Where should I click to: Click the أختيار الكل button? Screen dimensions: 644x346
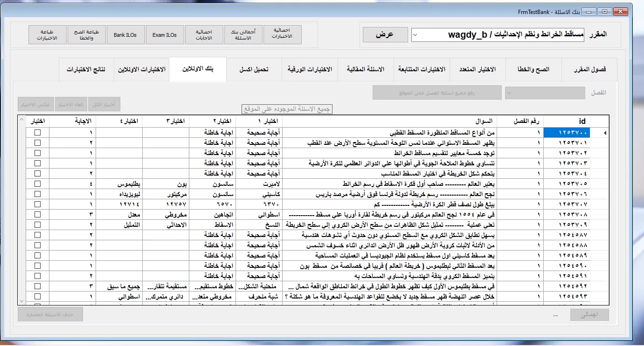104,104
